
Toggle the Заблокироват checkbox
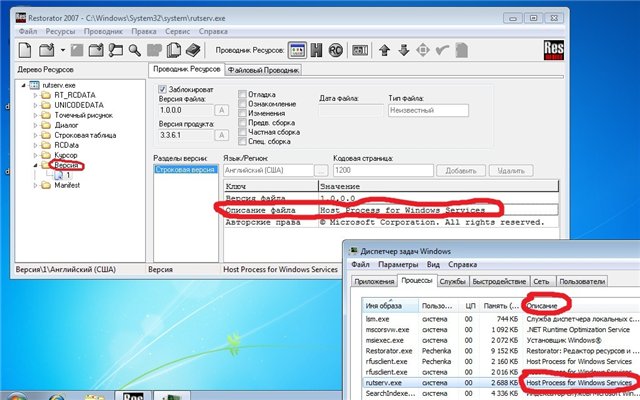(162, 89)
